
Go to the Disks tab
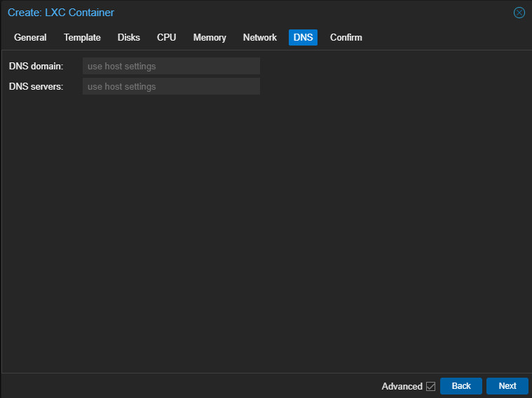128,37
